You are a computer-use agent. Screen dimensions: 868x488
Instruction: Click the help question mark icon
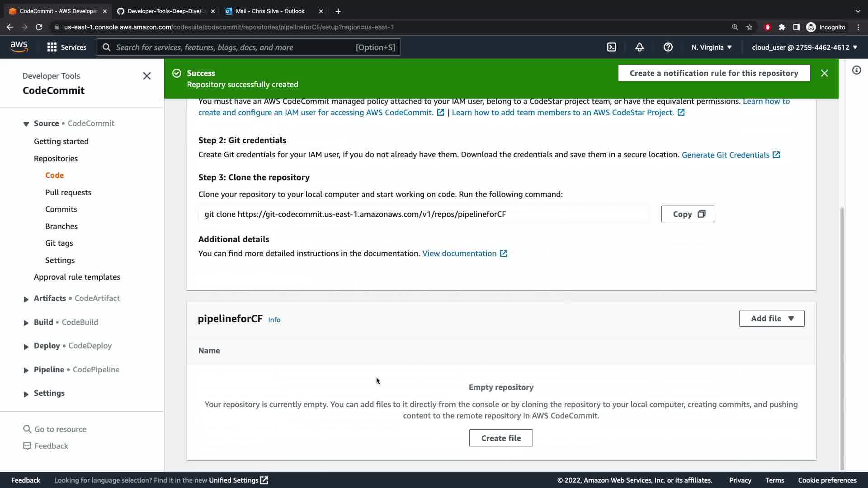click(668, 47)
